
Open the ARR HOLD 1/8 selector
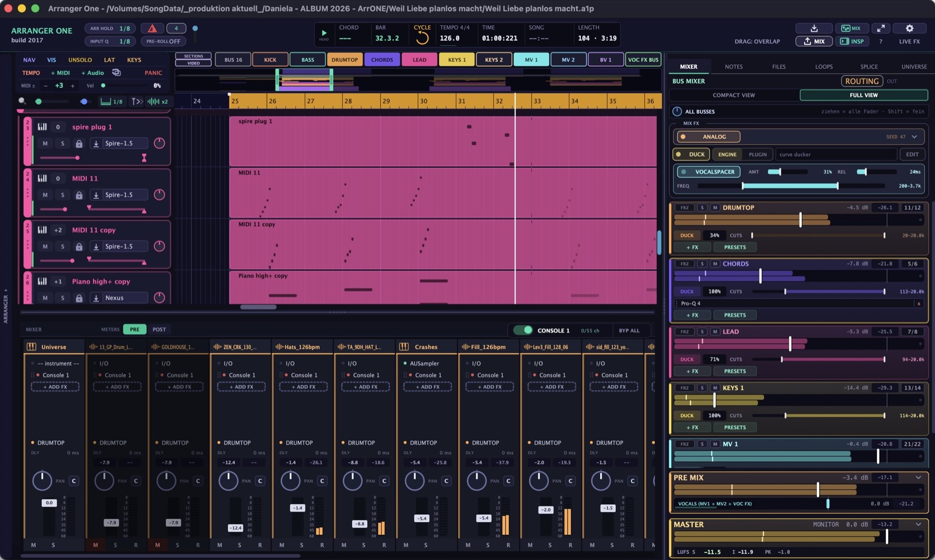click(110, 28)
